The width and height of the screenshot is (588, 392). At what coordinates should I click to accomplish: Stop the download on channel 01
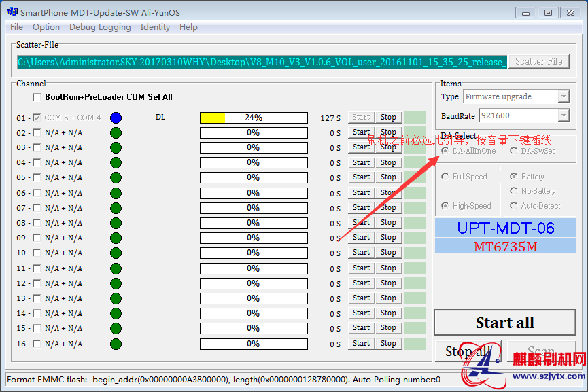click(x=388, y=118)
